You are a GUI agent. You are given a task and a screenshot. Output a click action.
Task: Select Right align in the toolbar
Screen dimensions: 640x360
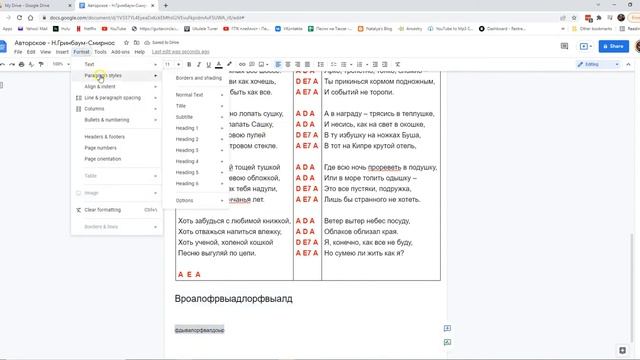coord(298,64)
